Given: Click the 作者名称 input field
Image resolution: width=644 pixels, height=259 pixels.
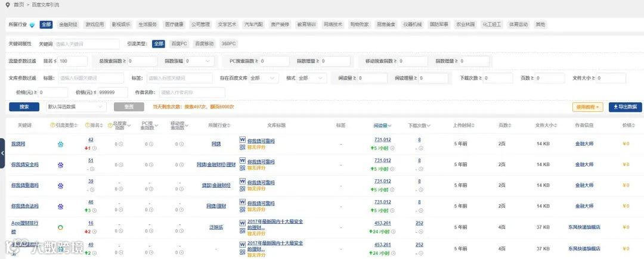Looking at the screenshot, I should [192, 93].
